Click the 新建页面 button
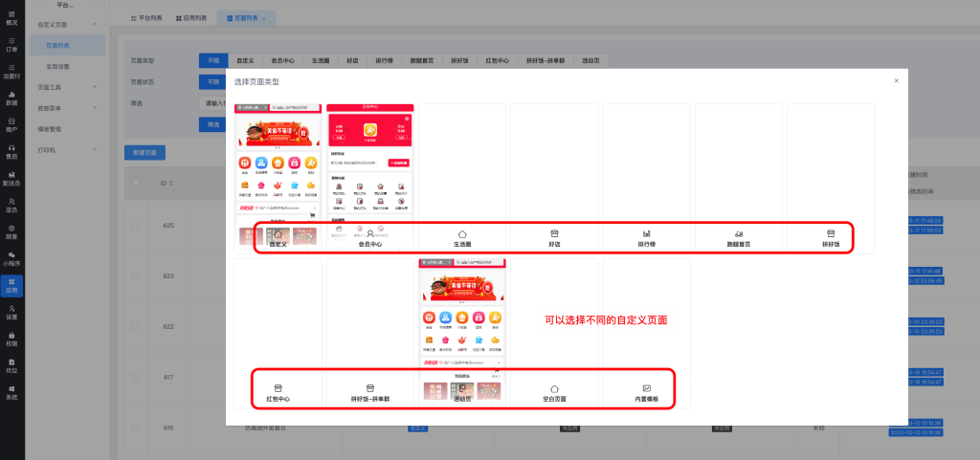This screenshot has height=460, width=980. (145, 152)
